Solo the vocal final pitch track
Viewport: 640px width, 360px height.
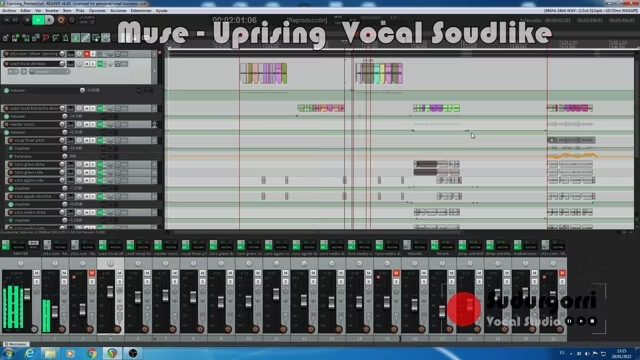(93, 140)
